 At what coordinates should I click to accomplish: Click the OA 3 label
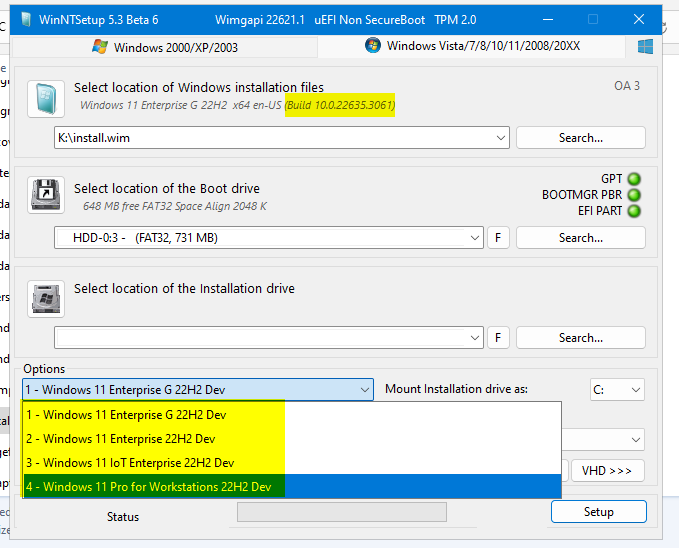coord(627,86)
